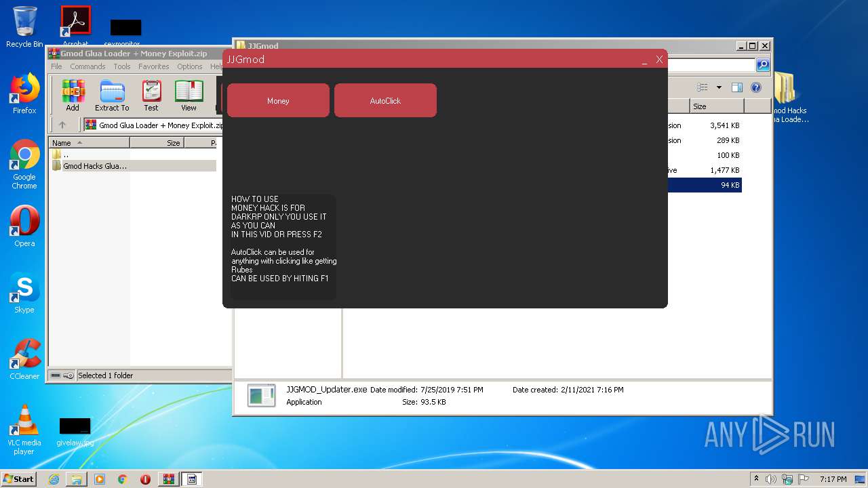Open the VLC media player shortcut
868x488 pixels.
pos(24,430)
